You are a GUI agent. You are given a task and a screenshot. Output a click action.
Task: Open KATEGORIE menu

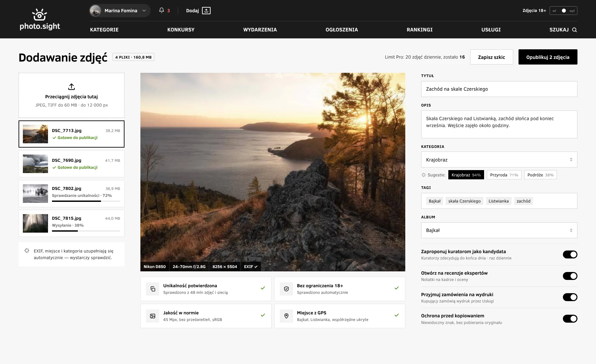click(104, 30)
